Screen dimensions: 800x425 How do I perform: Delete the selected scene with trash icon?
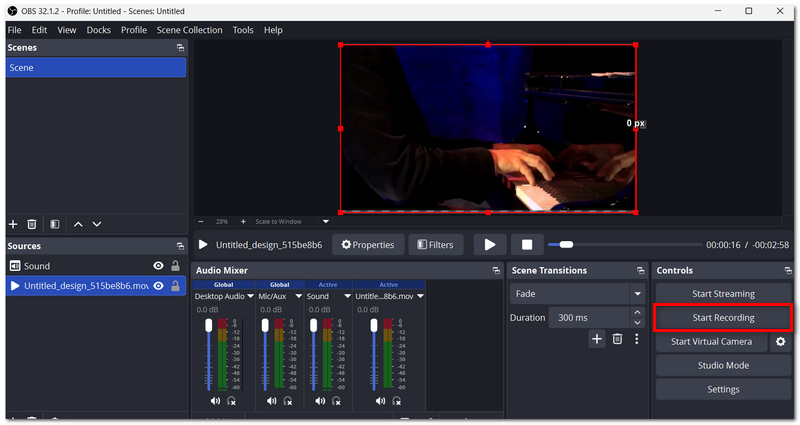tap(32, 224)
